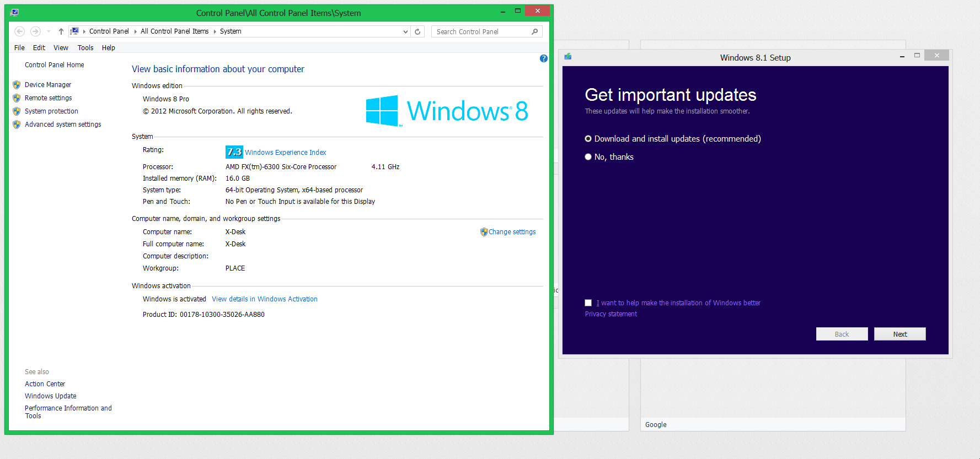The height and width of the screenshot is (459, 980).
Task: Click the Search Control Panel field
Action: click(486, 31)
